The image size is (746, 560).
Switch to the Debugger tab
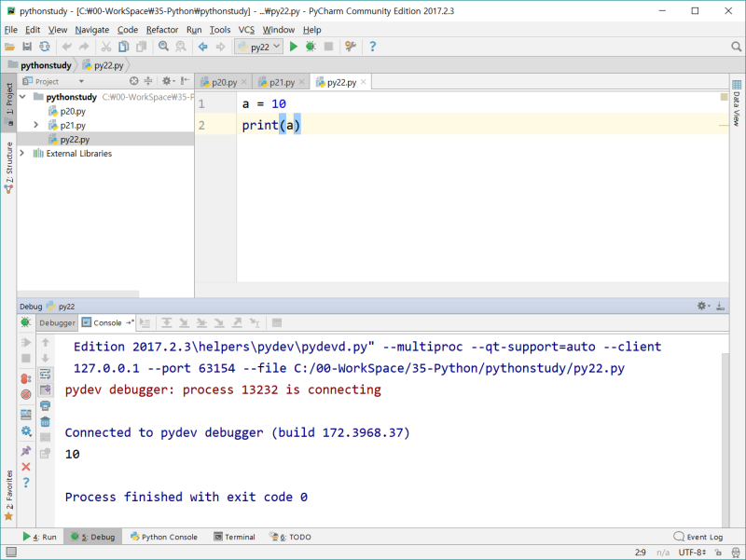tap(57, 322)
